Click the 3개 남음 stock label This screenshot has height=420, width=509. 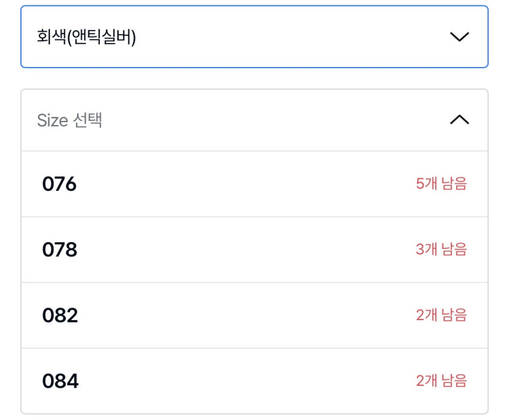[x=441, y=249]
